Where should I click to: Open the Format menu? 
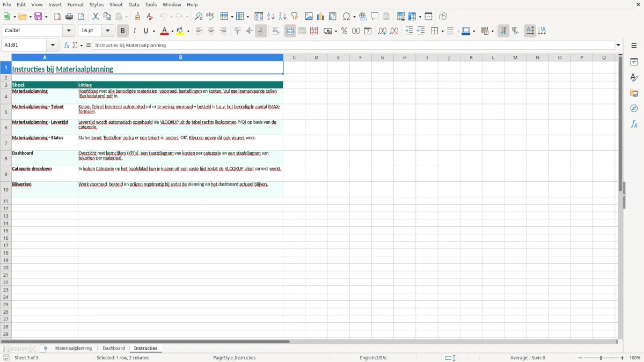point(76,4)
